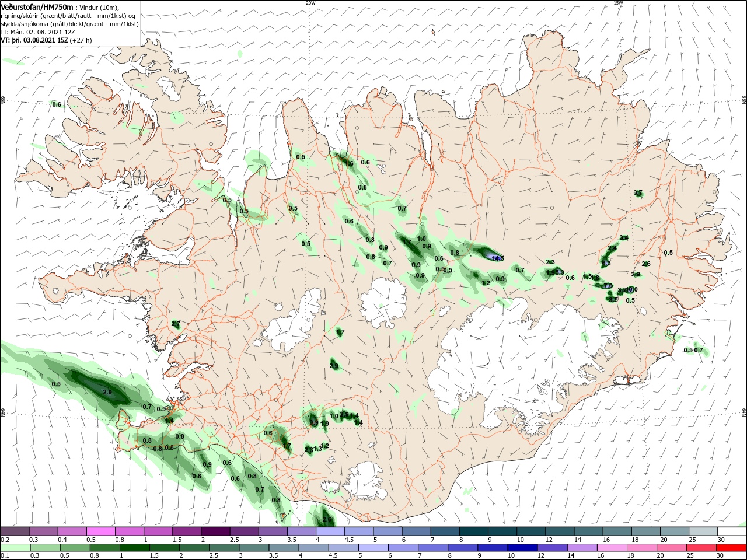The width and height of the screenshot is (747, 560).
Task: Click the 0.2 label in the legend
Action: coord(5,540)
